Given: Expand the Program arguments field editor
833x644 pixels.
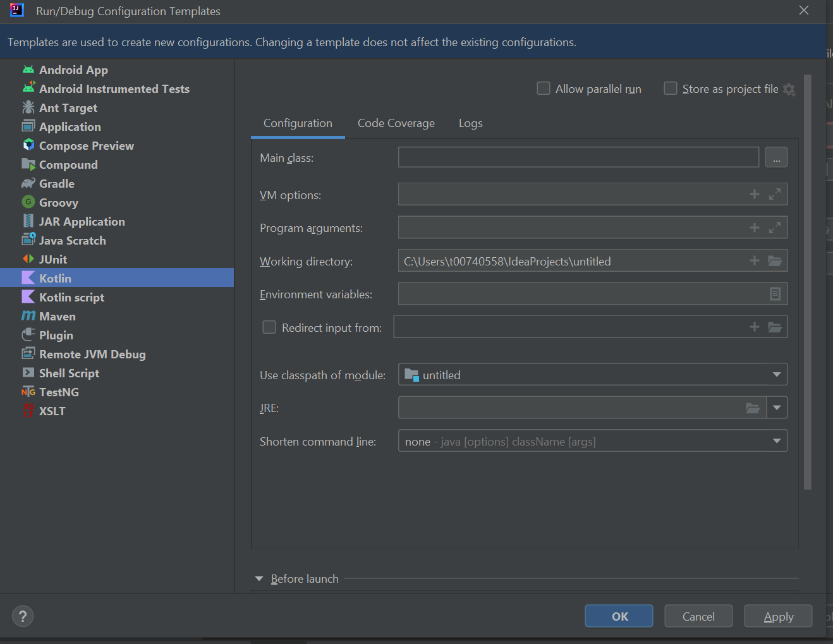Looking at the screenshot, I should pyautogui.click(x=775, y=228).
